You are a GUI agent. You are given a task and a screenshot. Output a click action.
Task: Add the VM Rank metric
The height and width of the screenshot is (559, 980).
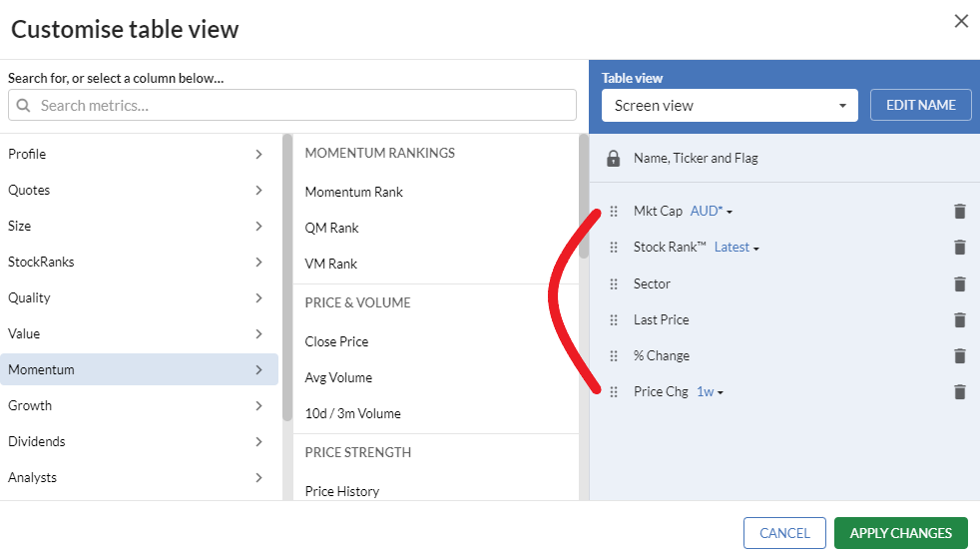[x=331, y=264]
